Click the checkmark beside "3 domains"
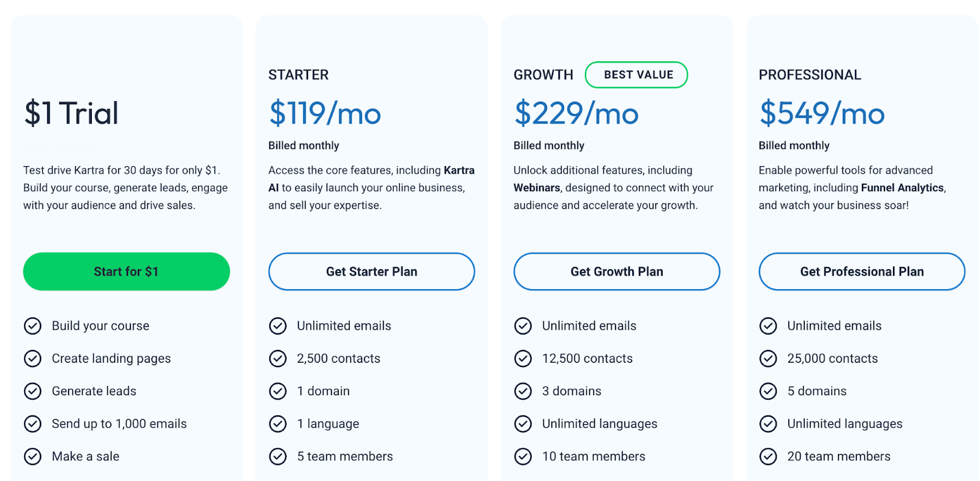This screenshot has height=481, width=980. [x=523, y=391]
